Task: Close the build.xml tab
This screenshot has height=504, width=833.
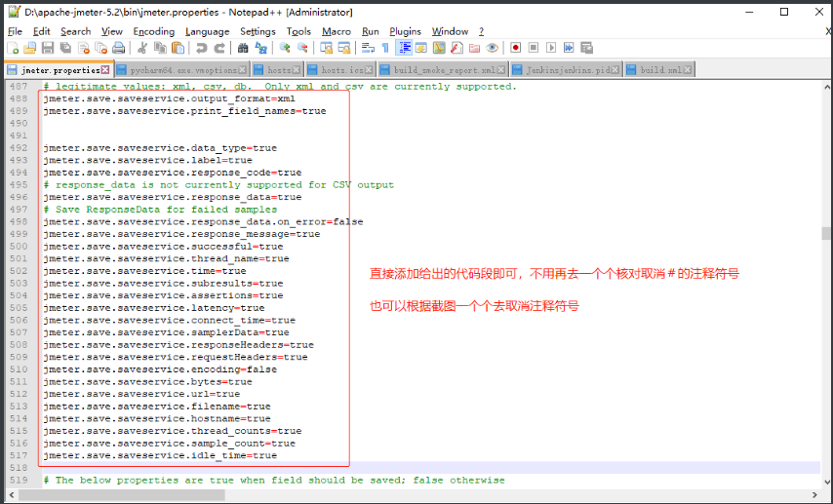Action: 688,69
